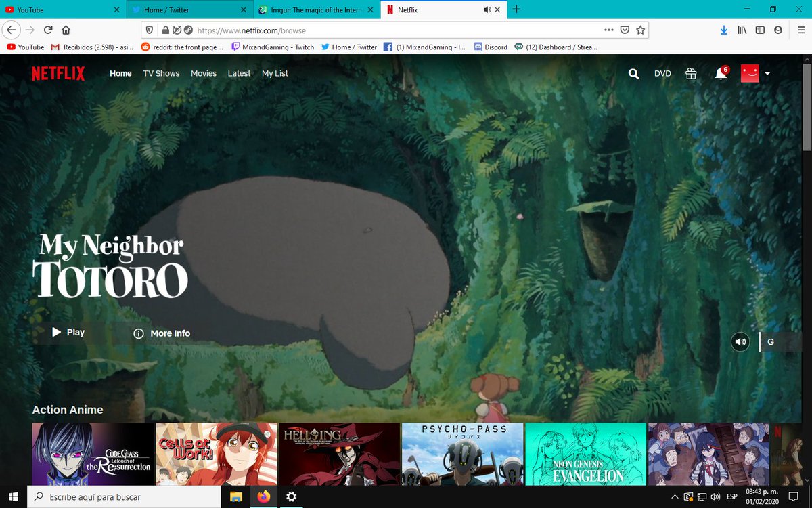Save page to Pocket icon
This screenshot has height=508, width=812.
(625, 30)
